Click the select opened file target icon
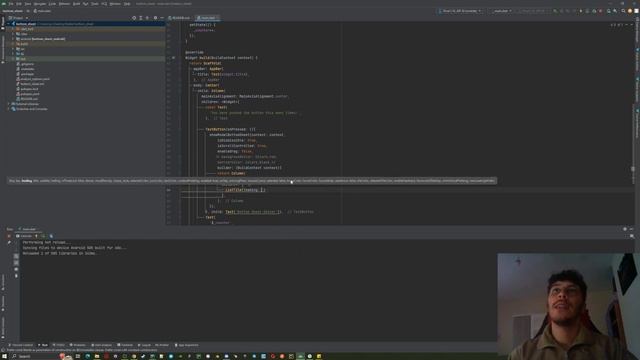 click(x=134, y=18)
